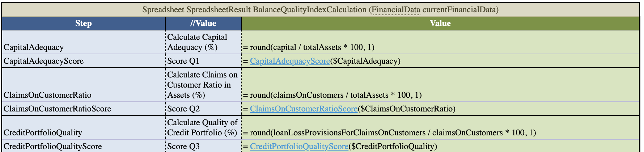Open the ClaimsOnCustomerRatioScore link
644x152 pixels.
[x=304, y=109]
